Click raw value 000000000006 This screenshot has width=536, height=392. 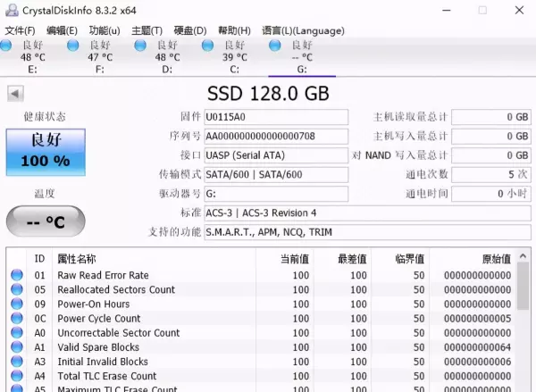click(x=478, y=362)
